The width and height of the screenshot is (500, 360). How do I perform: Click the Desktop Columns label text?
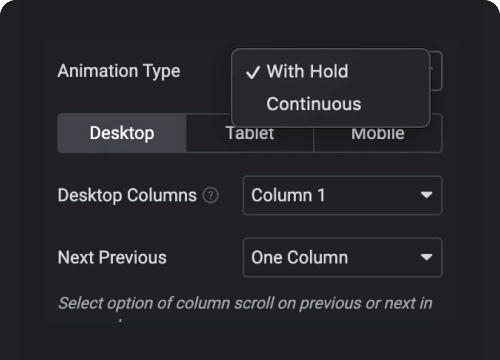(x=127, y=195)
